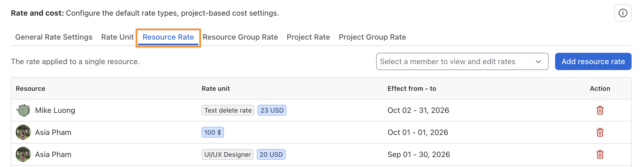Click Asia Pham's avatar in UI/UX Designer row
644x167 pixels.
click(x=23, y=154)
